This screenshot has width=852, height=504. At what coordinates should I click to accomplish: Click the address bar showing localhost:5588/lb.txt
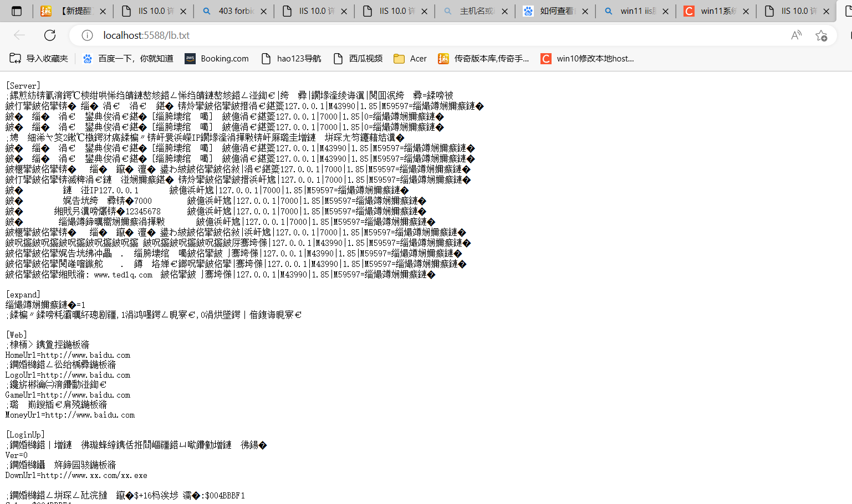[388, 35]
